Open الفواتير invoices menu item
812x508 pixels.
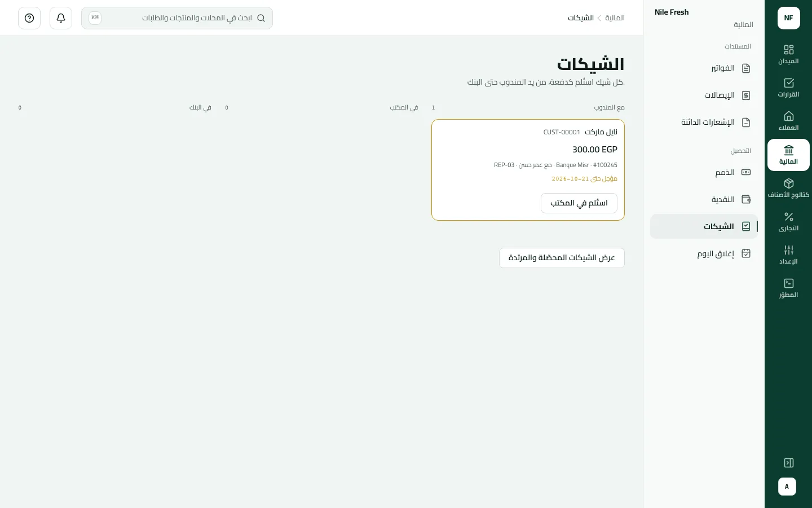[704, 68]
